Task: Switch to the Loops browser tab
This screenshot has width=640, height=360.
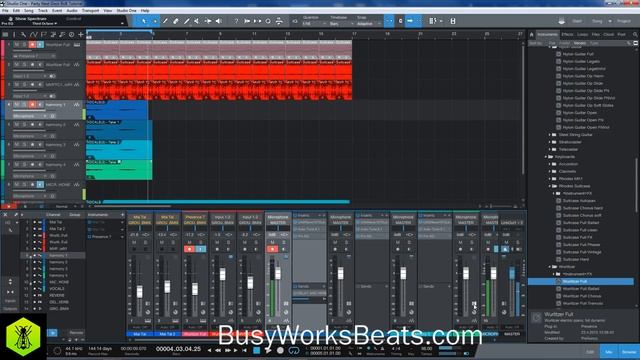Action: tap(582, 34)
